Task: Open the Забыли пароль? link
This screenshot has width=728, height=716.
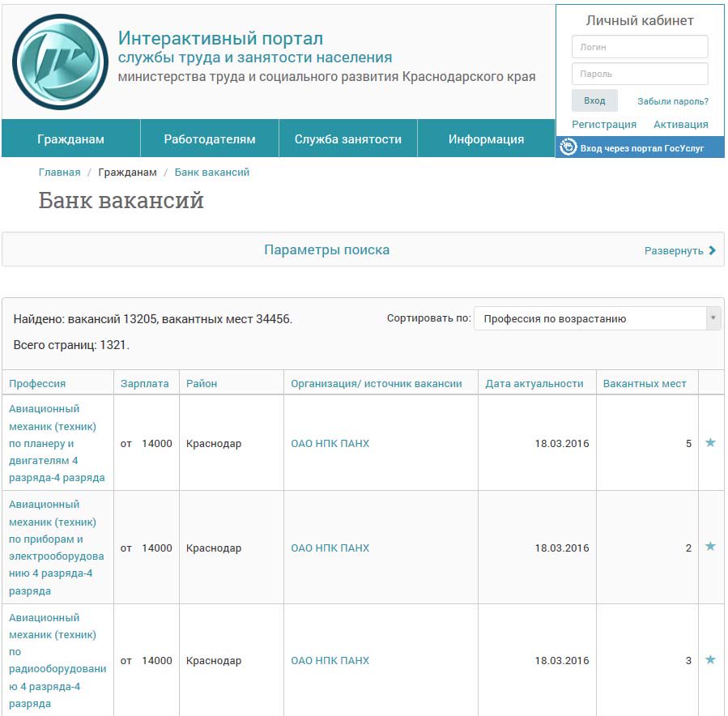Action: (673, 101)
